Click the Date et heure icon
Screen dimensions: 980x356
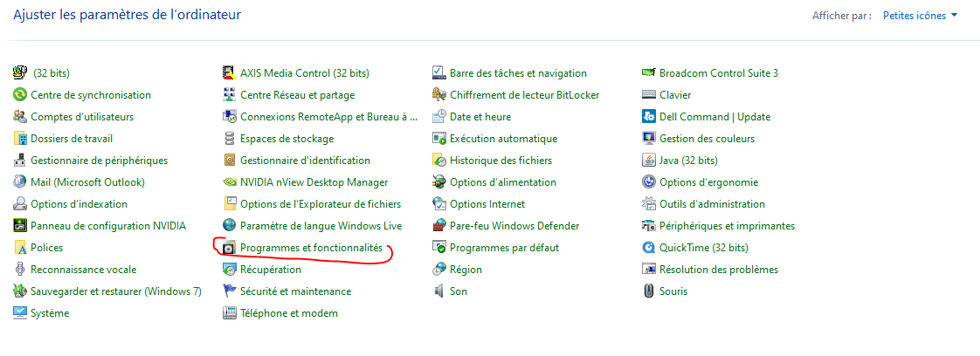coord(438,117)
